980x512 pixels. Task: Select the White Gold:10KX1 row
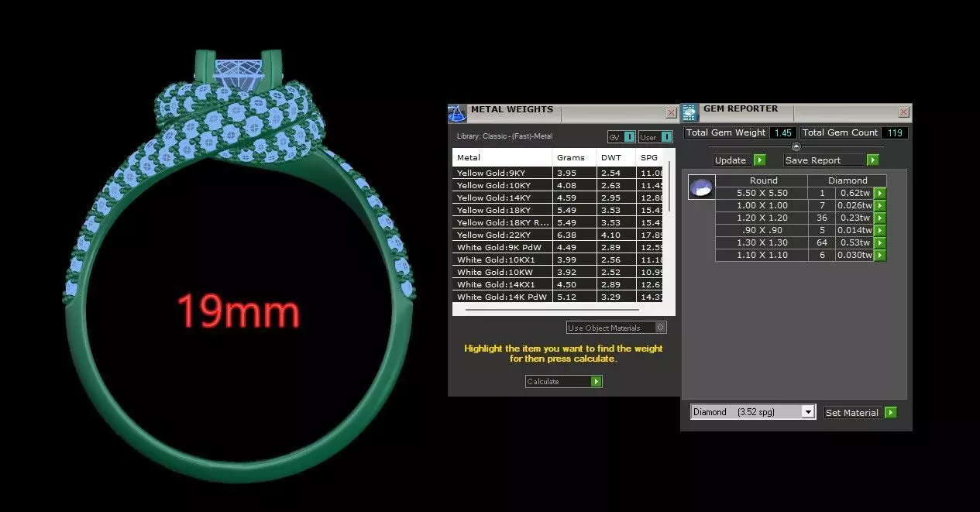tap(558, 259)
